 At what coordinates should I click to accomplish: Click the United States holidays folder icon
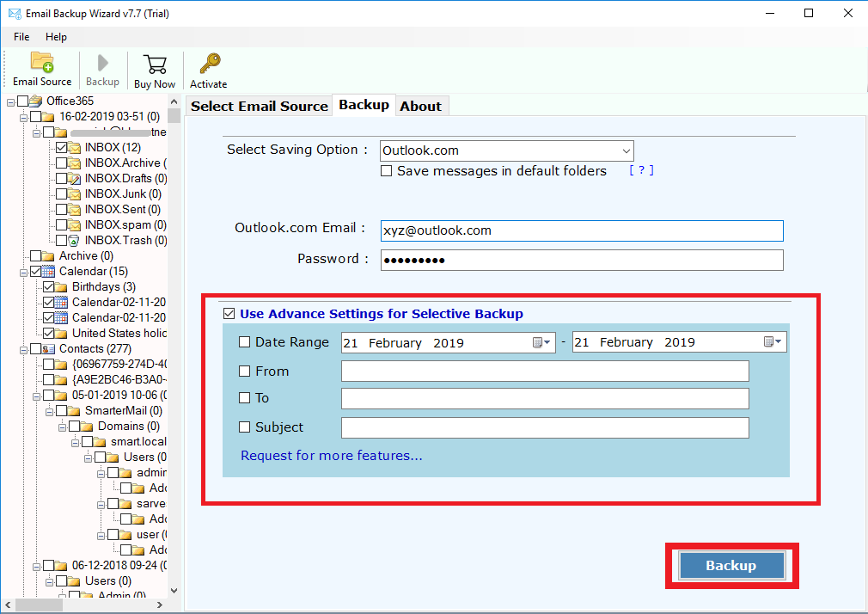click(x=61, y=334)
